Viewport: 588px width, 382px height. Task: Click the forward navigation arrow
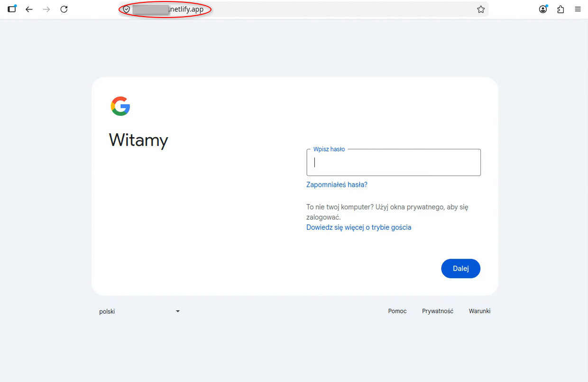pos(46,9)
